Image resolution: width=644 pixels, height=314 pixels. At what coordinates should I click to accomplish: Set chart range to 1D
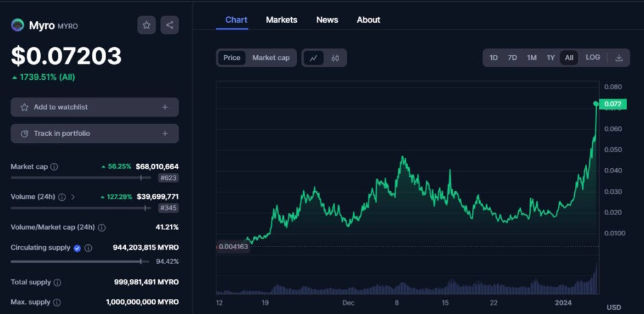pyautogui.click(x=494, y=58)
